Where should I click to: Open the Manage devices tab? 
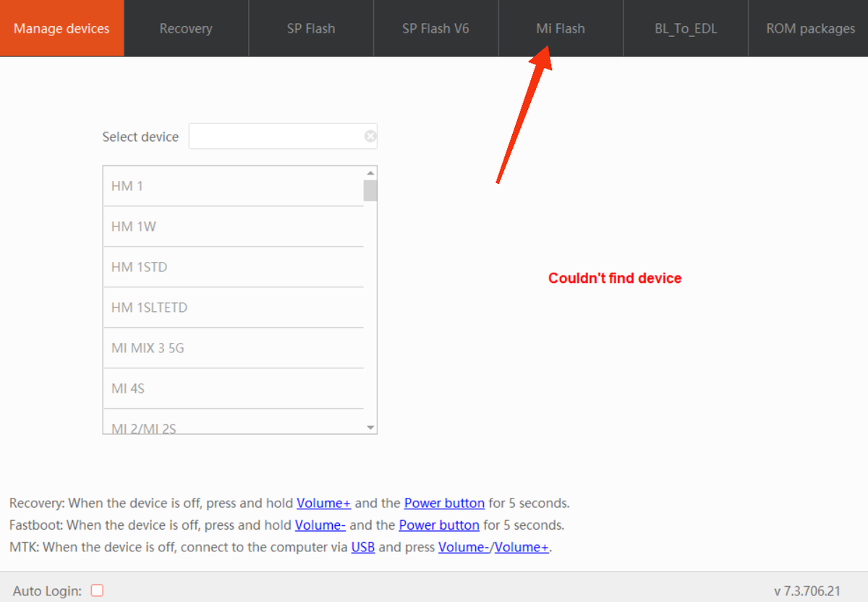click(61, 28)
